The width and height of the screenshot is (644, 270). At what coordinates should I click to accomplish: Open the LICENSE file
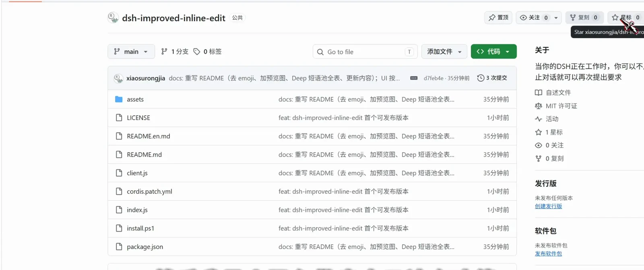click(x=138, y=118)
